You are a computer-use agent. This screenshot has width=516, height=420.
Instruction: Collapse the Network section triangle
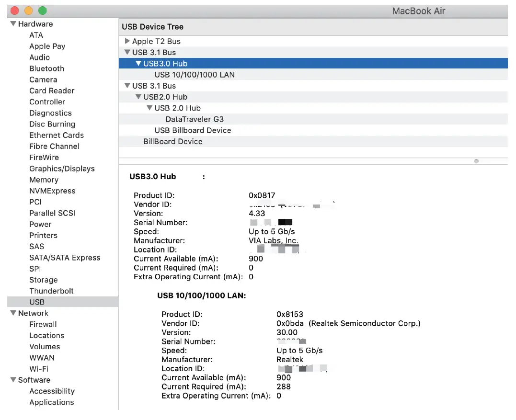(13, 313)
